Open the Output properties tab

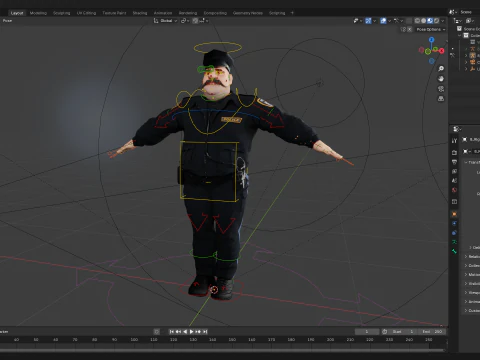[x=454, y=162]
